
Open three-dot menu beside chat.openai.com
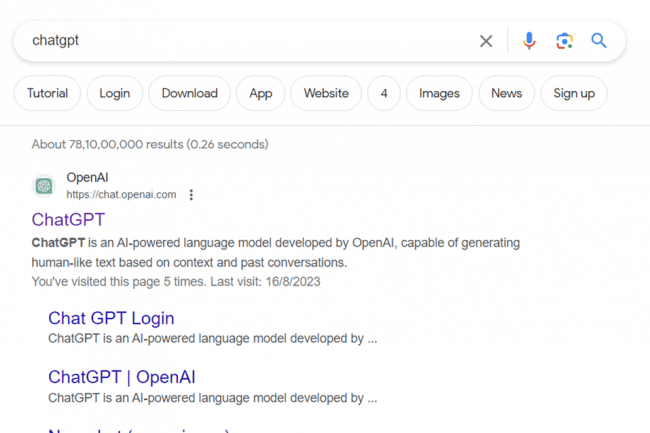[192, 195]
